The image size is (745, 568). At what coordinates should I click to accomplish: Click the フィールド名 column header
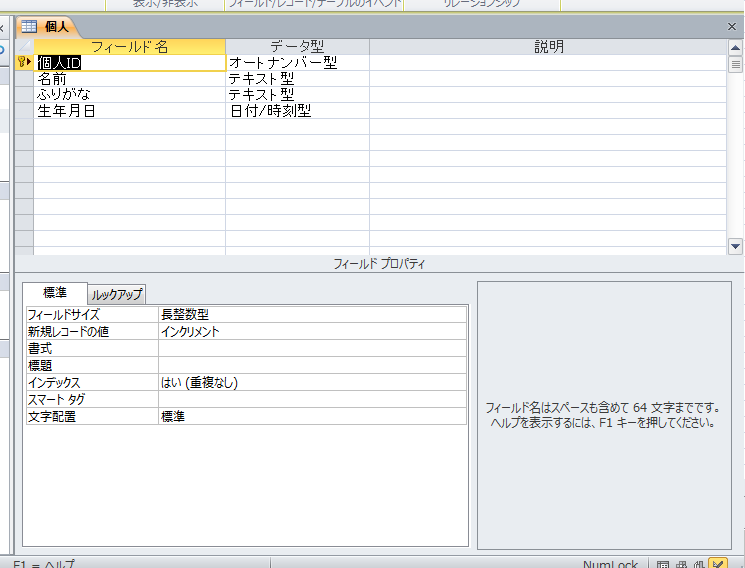click(x=129, y=47)
